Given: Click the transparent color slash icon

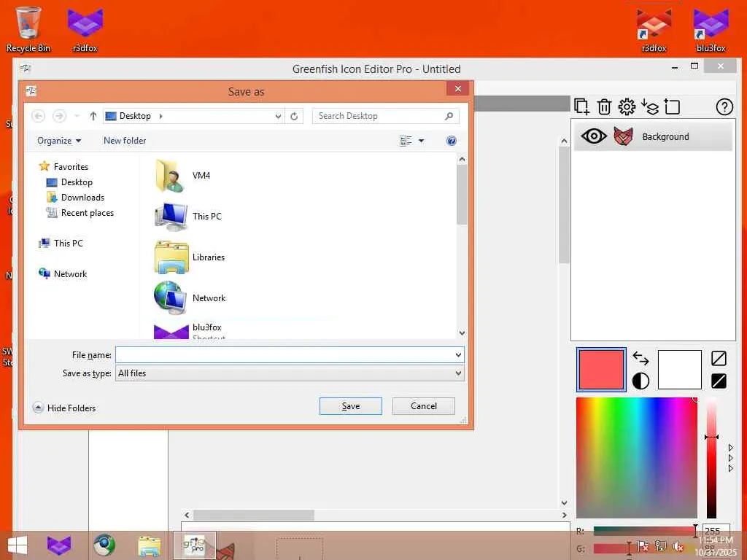Looking at the screenshot, I should point(719,358).
